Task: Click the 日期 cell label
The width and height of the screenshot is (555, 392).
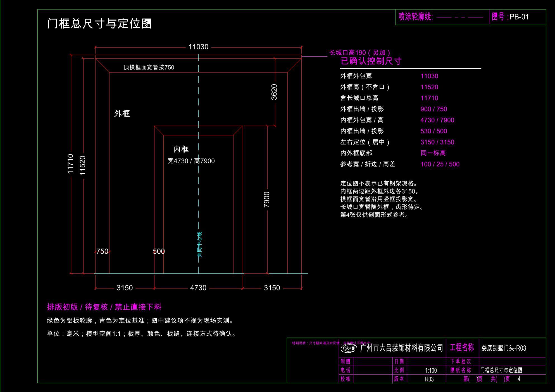Action: pyautogui.click(x=399, y=362)
